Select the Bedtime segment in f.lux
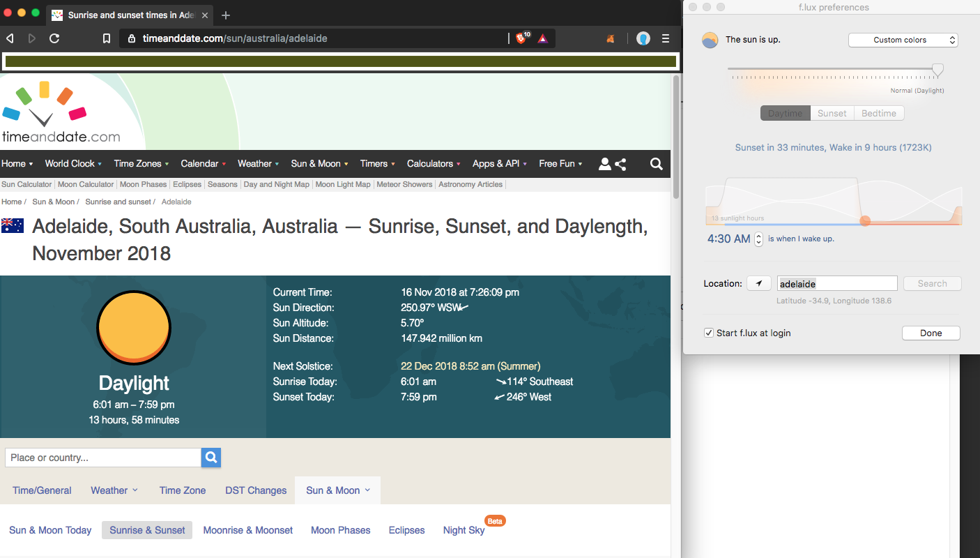Viewport: 980px width, 558px height. [878, 113]
